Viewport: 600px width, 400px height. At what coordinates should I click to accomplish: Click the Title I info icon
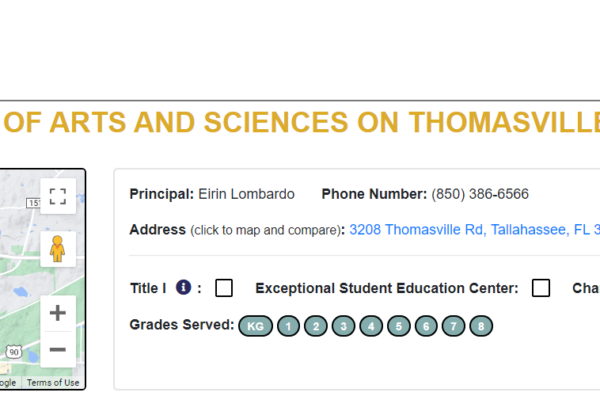(183, 288)
